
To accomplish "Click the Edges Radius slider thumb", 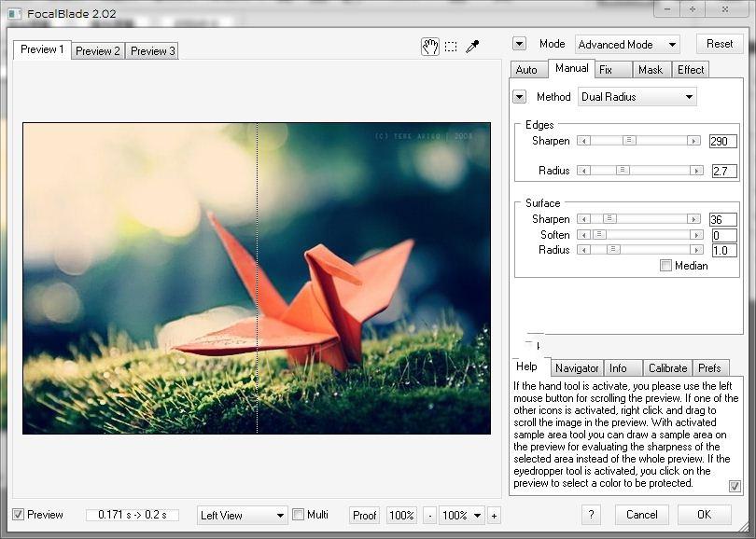I will [x=623, y=170].
